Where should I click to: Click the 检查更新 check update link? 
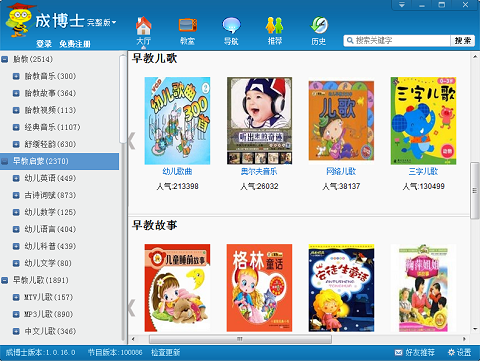[x=166, y=352]
